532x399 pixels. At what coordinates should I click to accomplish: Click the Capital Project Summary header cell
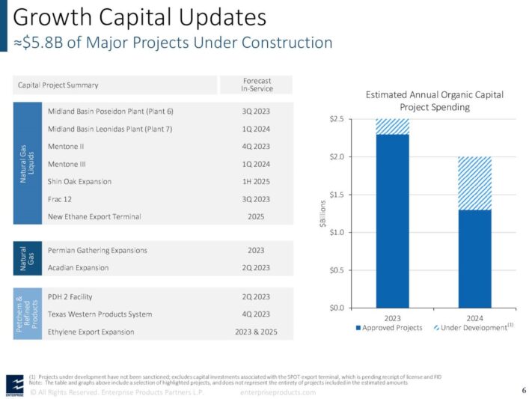pos(114,85)
